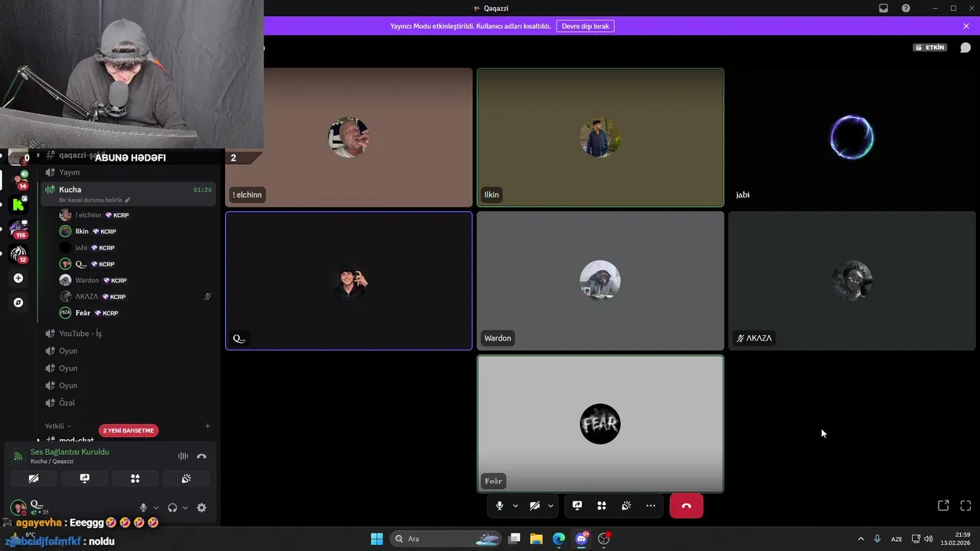Collapse the Yetkili channel category
The height and width of the screenshot is (551, 980).
pyautogui.click(x=57, y=425)
